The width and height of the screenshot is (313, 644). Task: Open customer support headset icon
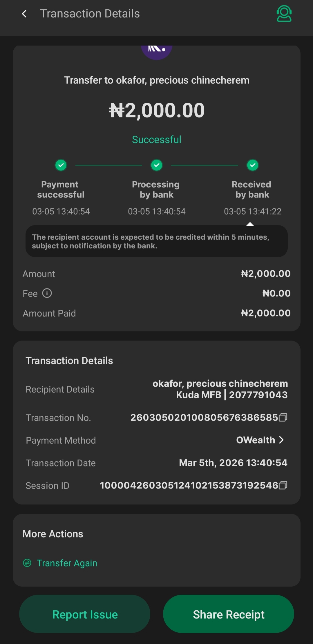[284, 14]
